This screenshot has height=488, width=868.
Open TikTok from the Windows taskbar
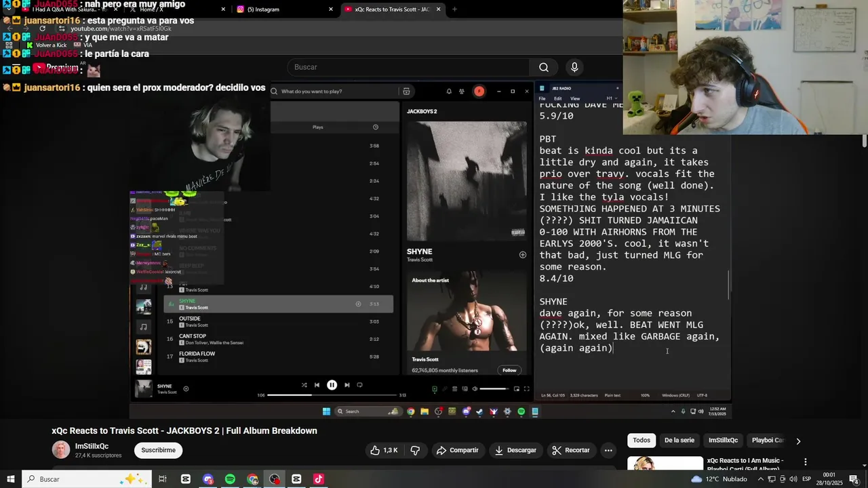[319, 479]
